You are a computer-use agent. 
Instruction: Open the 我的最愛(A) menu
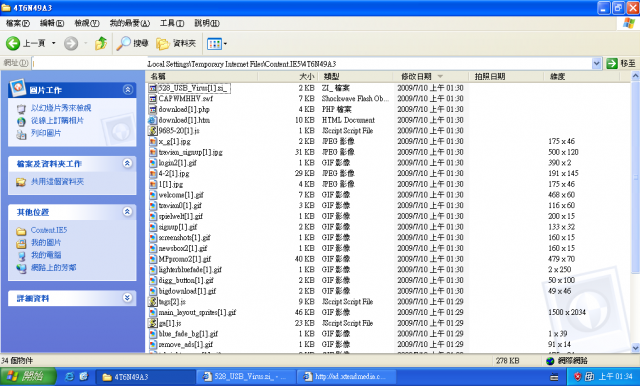(x=129, y=23)
